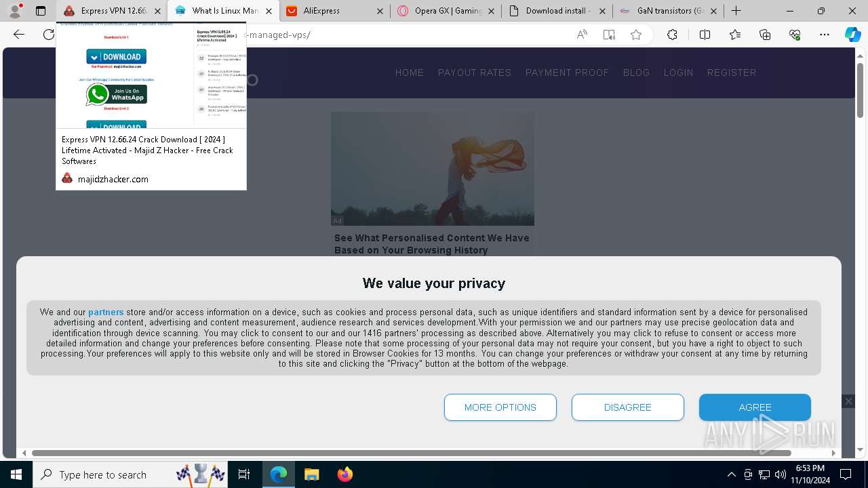Open the Edge profile icon
The width and height of the screenshot is (868, 488).
[15, 11]
